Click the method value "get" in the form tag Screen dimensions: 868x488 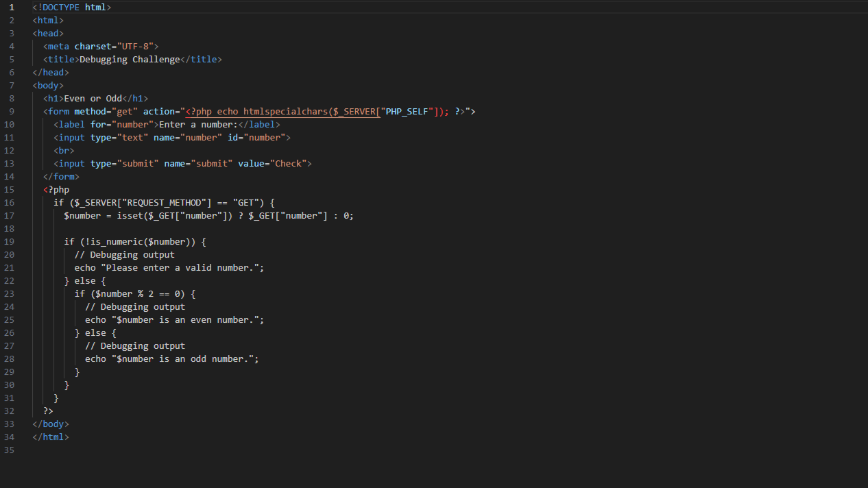[x=125, y=111]
